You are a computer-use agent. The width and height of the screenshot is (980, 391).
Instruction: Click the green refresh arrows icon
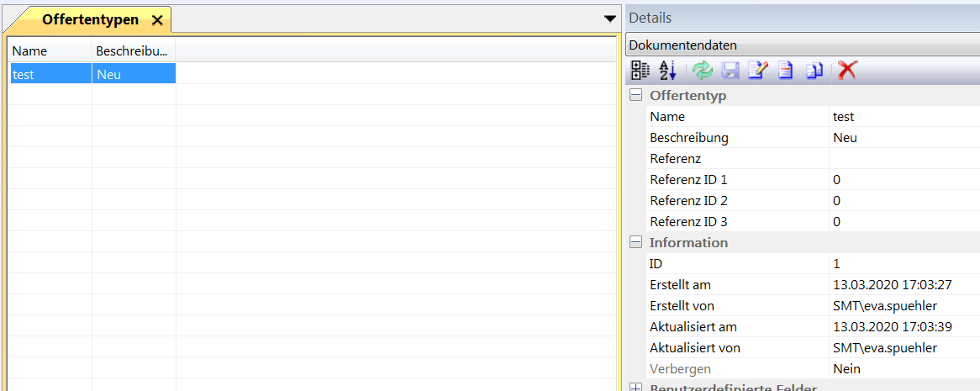pyautogui.click(x=703, y=71)
